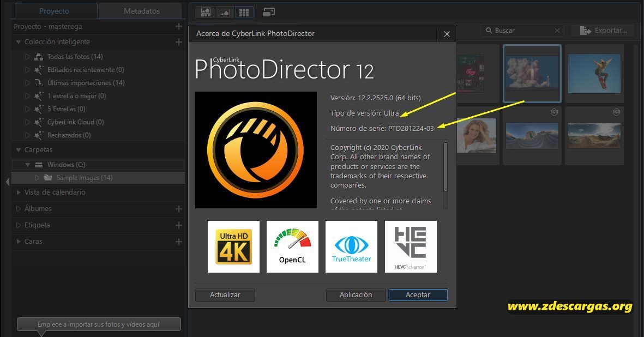This screenshot has width=644, height=337.
Task: Click the OpenCL badge
Action: click(x=292, y=246)
